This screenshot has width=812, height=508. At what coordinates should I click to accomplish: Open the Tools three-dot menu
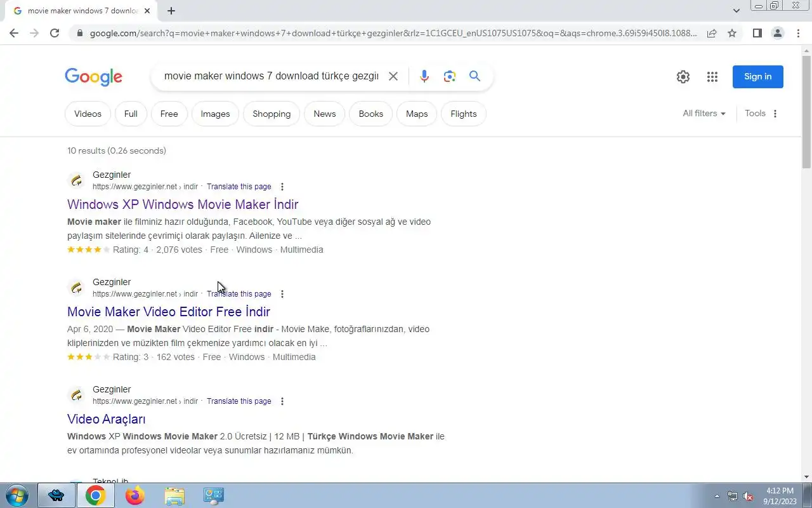(x=775, y=114)
